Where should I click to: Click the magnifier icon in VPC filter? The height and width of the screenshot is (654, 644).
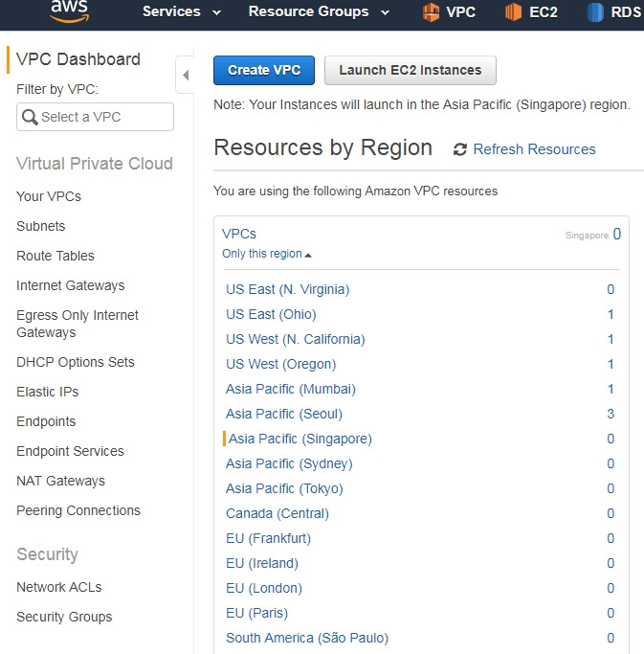click(30, 117)
